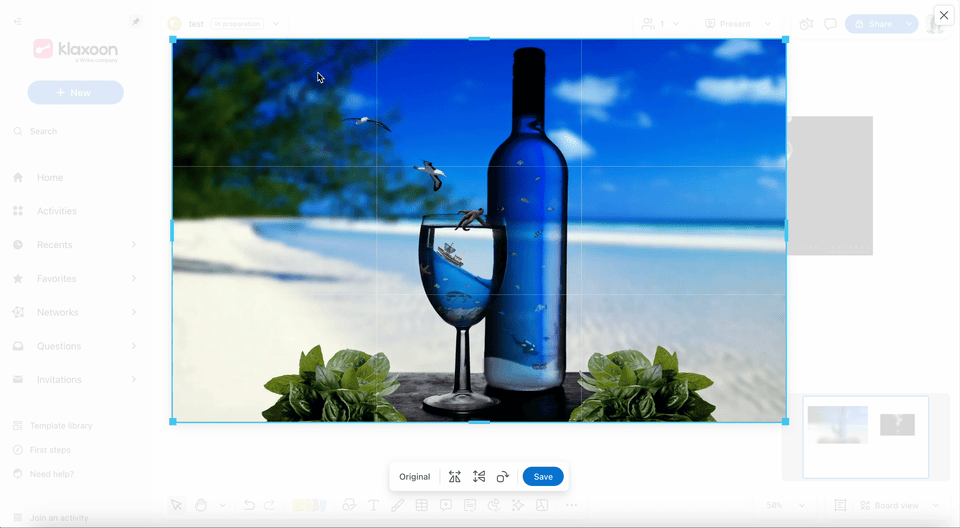Viewport: 960px width, 528px height.
Task: Open the chat bubble icon
Action: click(830, 24)
